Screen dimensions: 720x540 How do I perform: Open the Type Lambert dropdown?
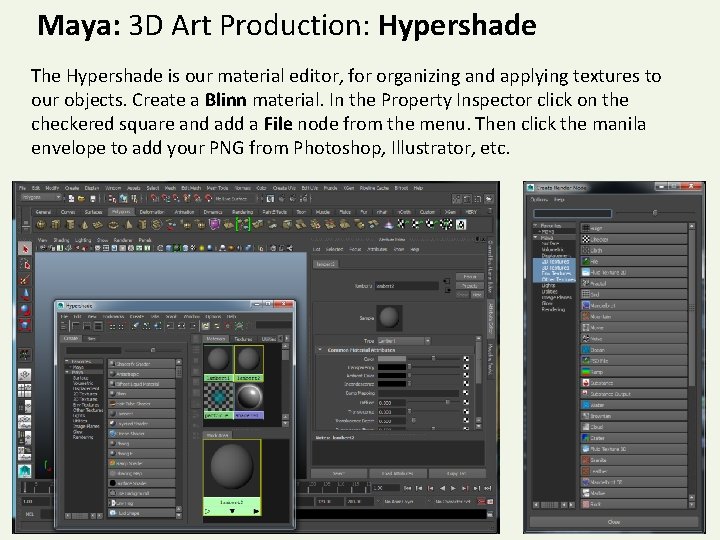click(x=404, y=341)
